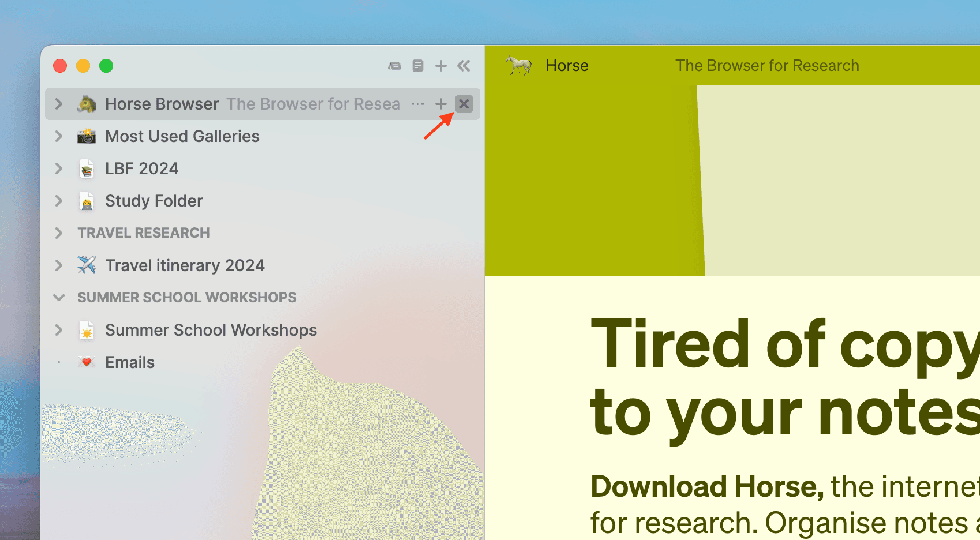This screenshot has width=980, height=540.
Task: Expand the Horse Browser tree item
Action: pyautogui.click(x=58, y=104)
